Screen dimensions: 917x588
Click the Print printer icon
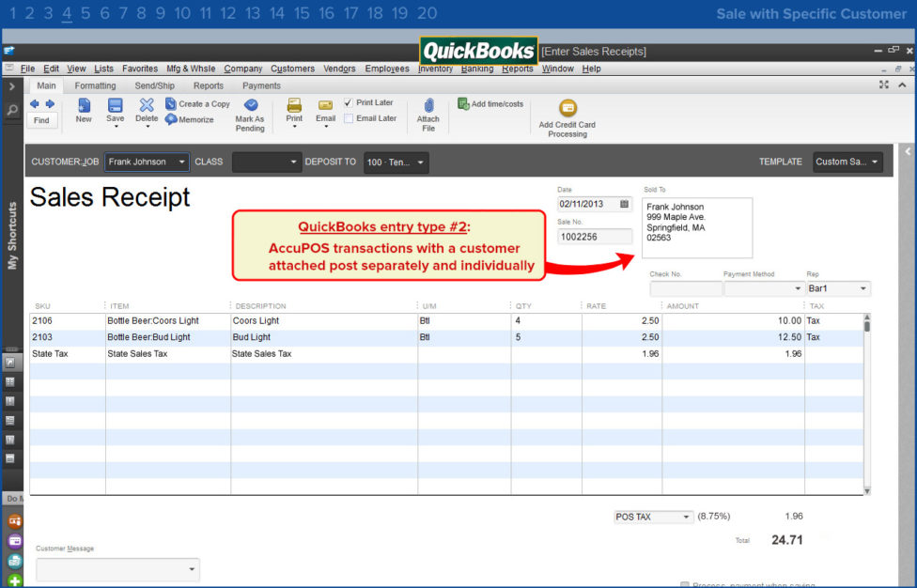tap(294, 105)
